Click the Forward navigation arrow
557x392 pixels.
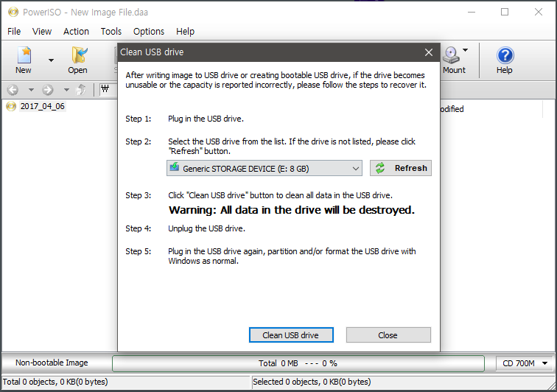click(x=48, y=90)
